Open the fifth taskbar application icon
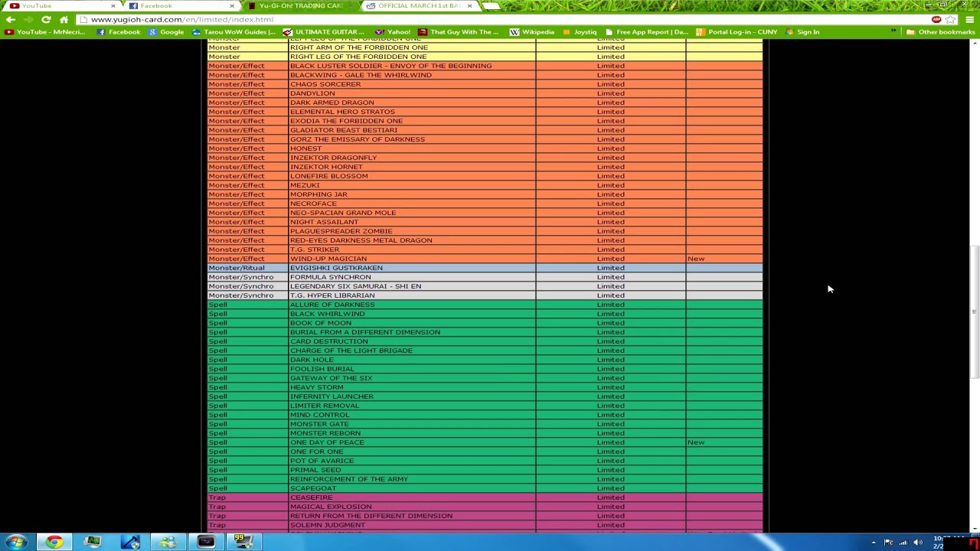The image size is (980, 551). 168,542
